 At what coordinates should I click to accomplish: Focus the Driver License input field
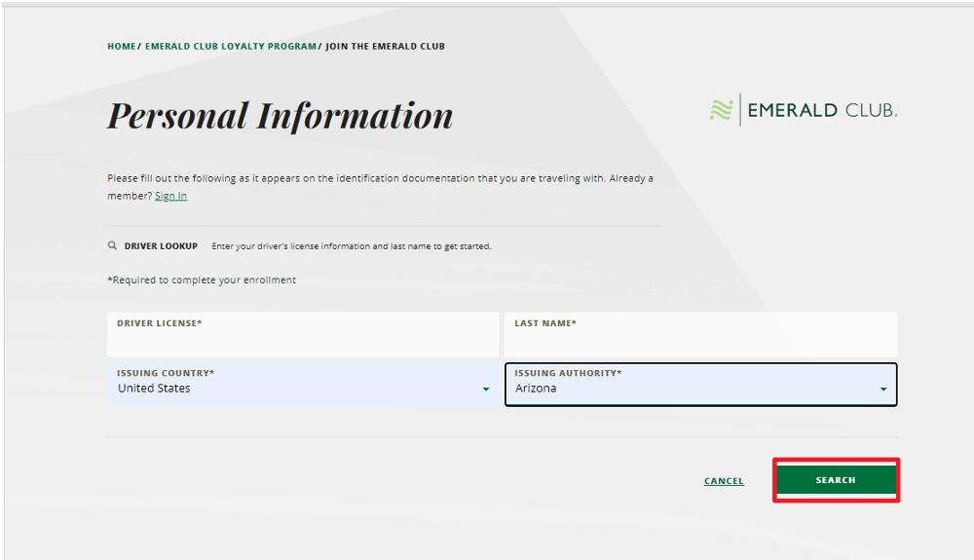point(303,335)
